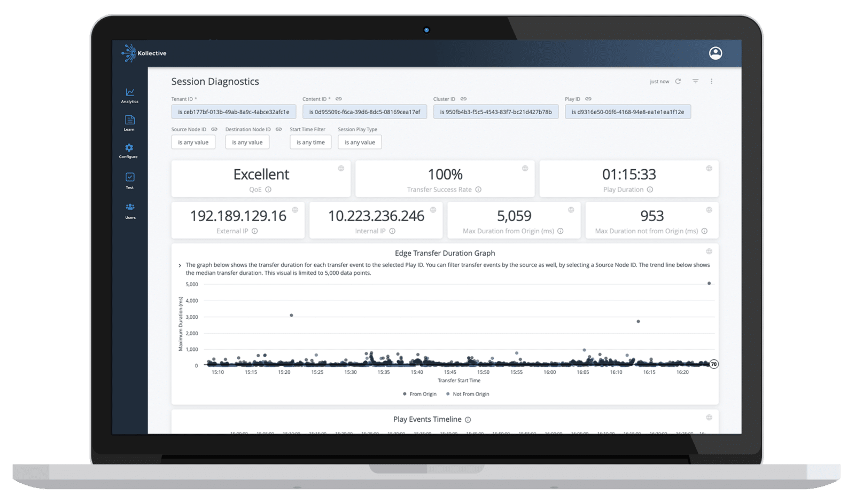Image resolution: width=855 pixels, height=504 pixels.
Task: Refresh the dashboard data
Action: (678, 81)
